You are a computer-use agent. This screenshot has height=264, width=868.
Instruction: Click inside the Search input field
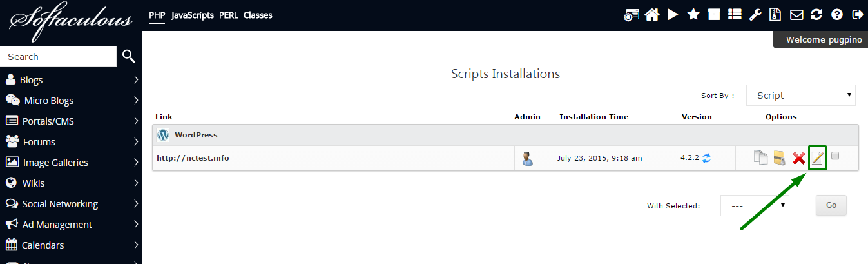click(x=58, y=57)
